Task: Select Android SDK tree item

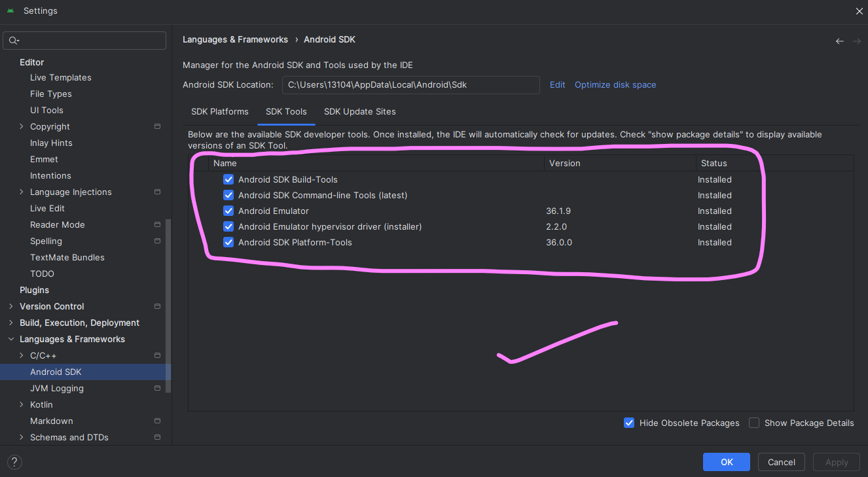Action: click(85, 372)
